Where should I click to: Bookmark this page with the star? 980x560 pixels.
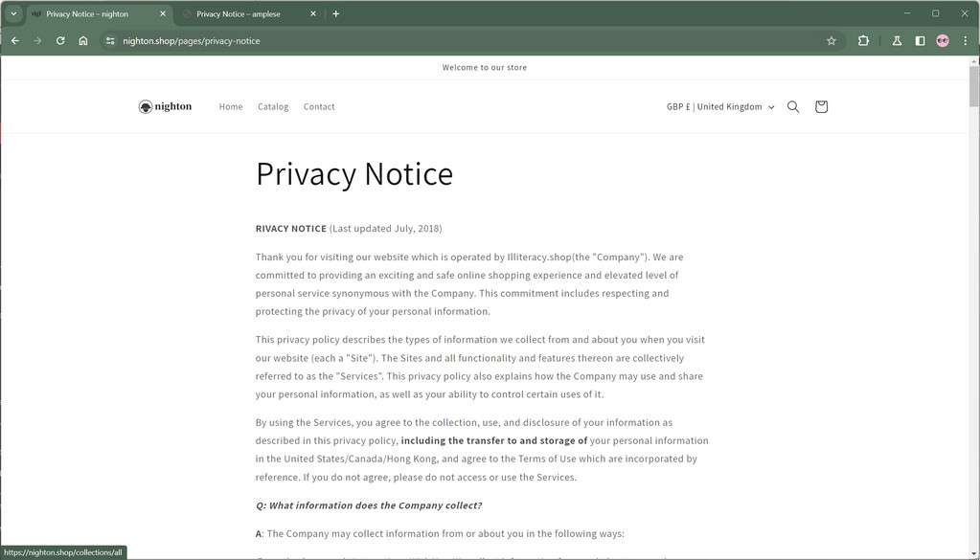(832, 41)
